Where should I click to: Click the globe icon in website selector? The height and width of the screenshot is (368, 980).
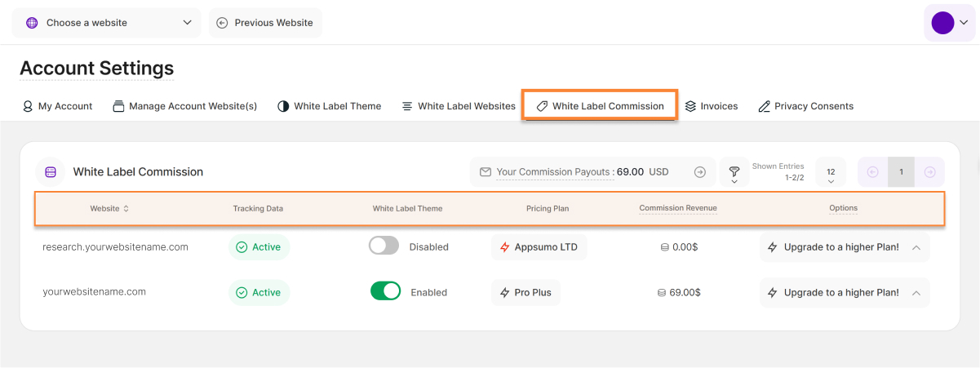pyautogui.click(x=32, y=23)
